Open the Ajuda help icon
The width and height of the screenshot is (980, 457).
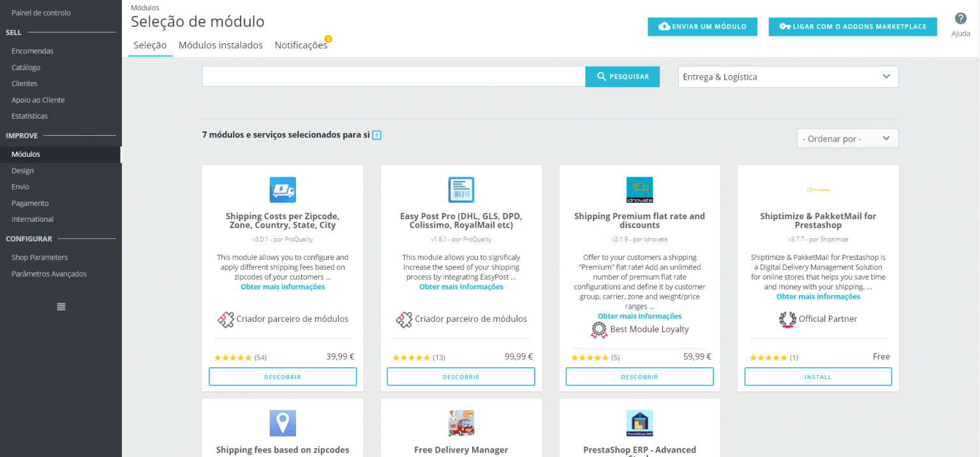[x=961, y=18]
